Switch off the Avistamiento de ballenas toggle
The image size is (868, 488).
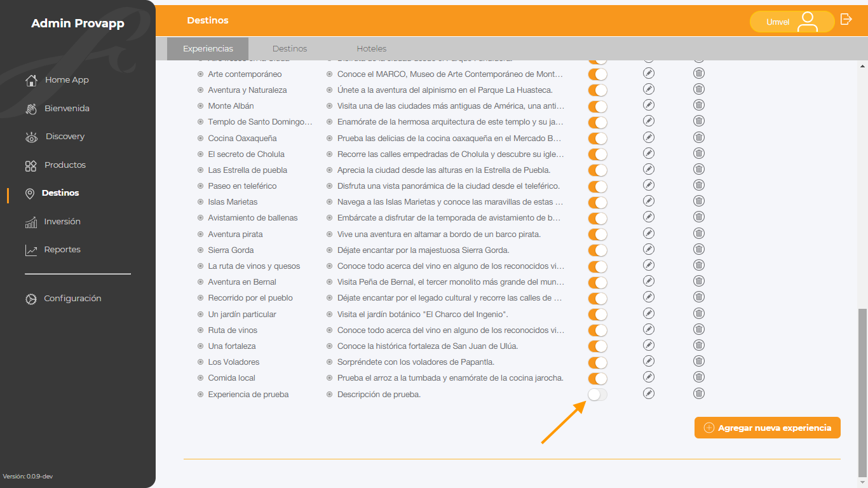pos(597,219)
